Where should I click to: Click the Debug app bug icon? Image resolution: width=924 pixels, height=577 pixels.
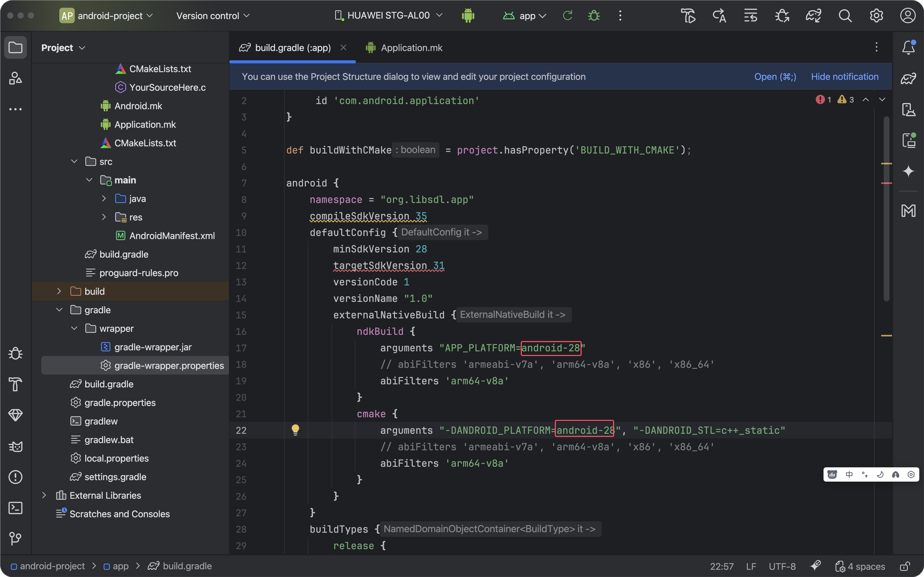[594, 16]
